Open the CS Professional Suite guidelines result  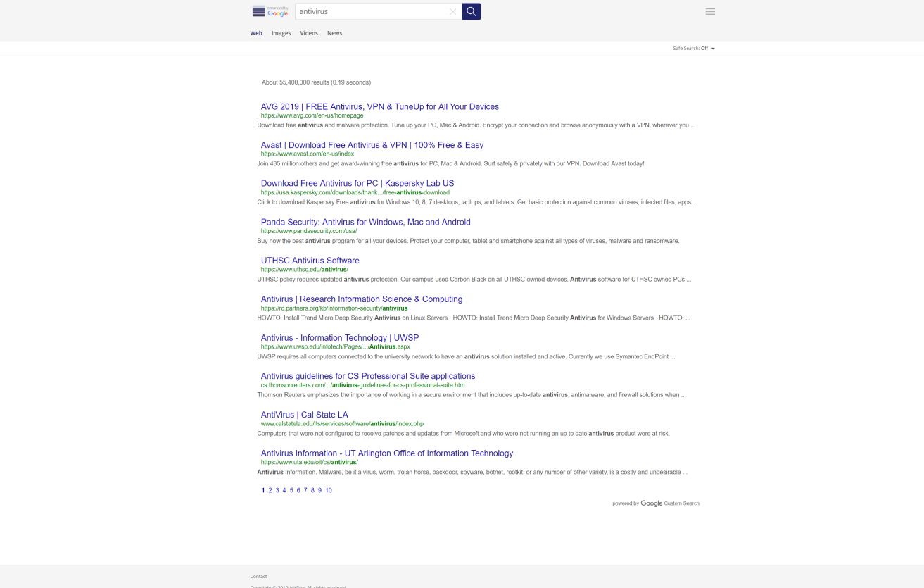(x=368, y=376)
